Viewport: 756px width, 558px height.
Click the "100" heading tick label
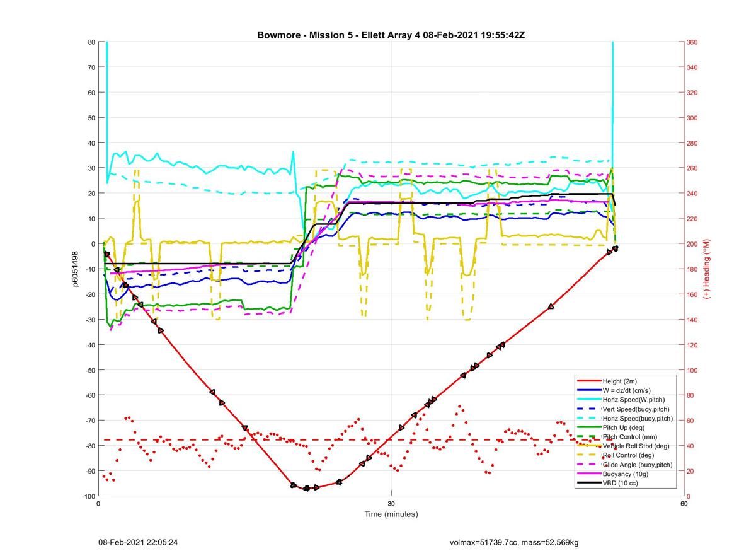pos(692,370)
